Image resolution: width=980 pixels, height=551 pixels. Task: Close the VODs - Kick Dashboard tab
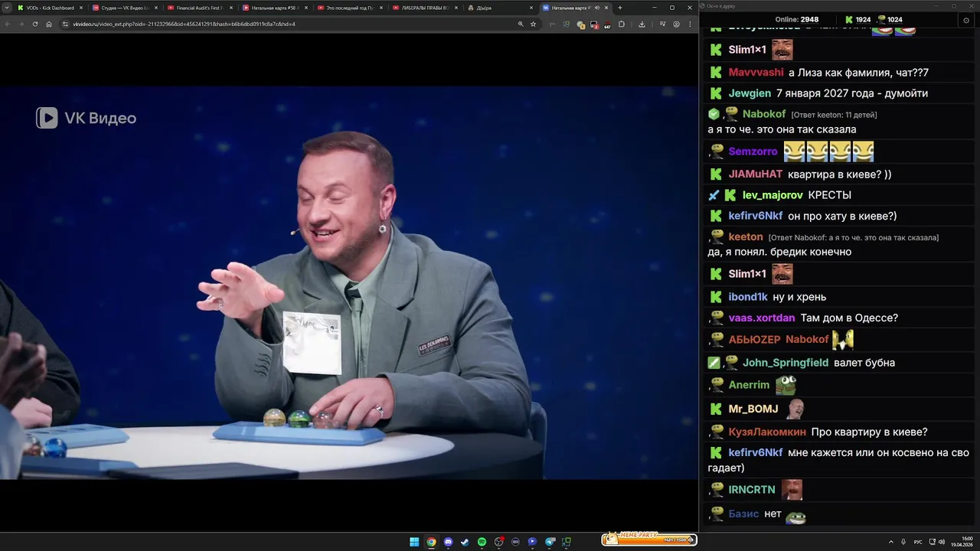coord(80,8)
